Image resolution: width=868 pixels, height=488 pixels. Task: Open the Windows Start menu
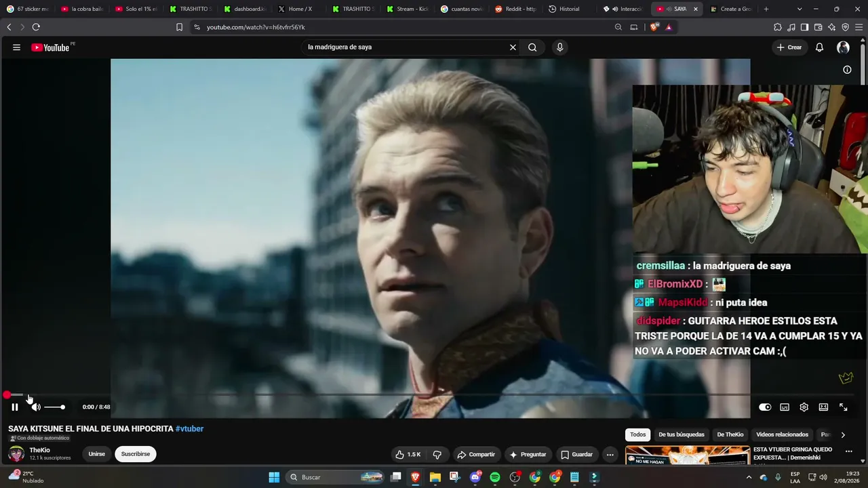[x=274, y=477]
